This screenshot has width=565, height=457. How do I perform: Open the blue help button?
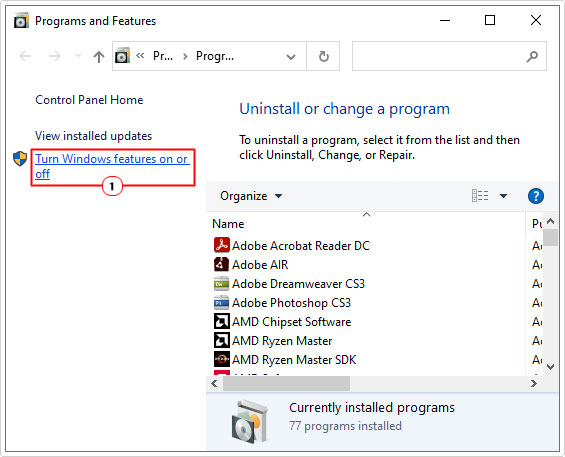(535, 196)
